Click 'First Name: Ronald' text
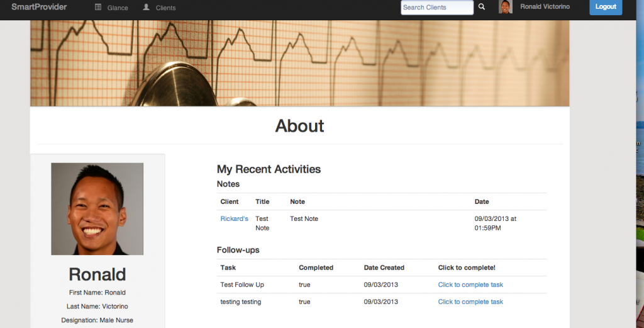 [97, 293]
